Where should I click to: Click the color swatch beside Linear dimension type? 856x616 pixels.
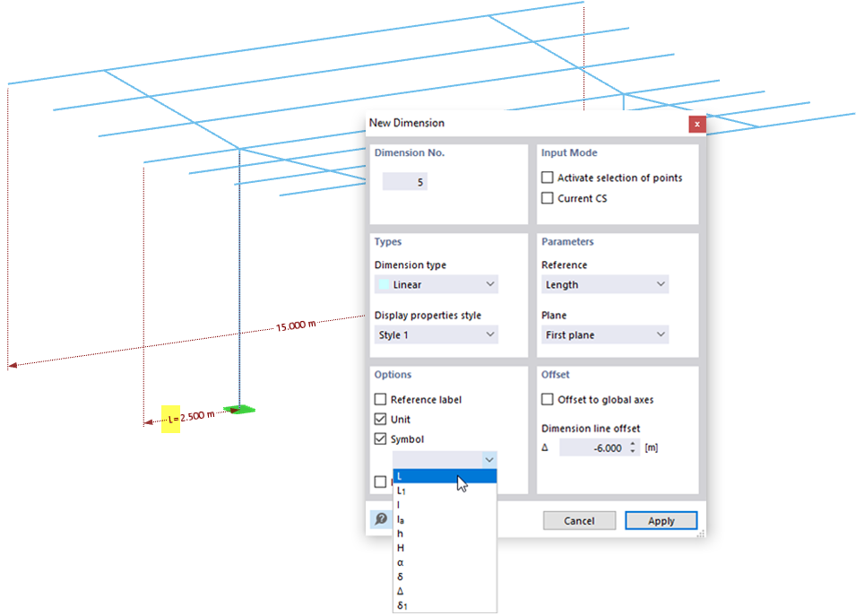(383, 283)
